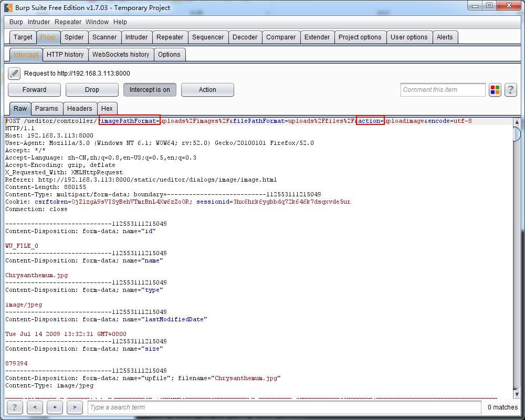Click the Type a search term field
525x420 pixels.
(x=285, y=407)
